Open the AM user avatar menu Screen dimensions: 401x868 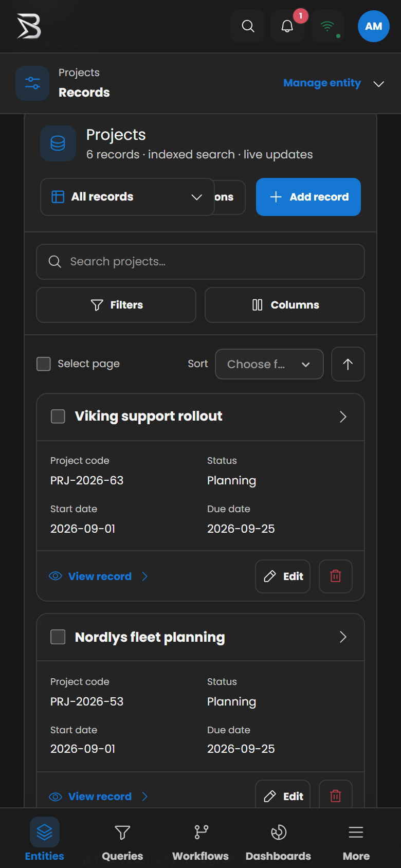point(374,26)
